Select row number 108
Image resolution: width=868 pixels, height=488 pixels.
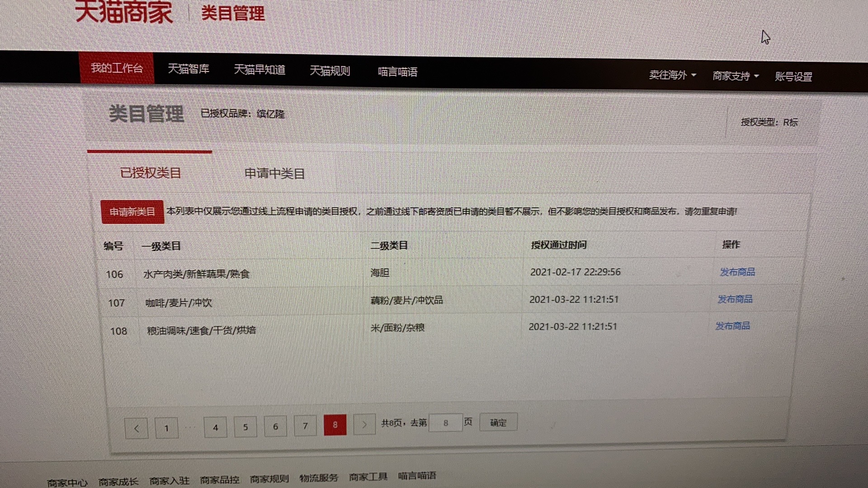118,331
